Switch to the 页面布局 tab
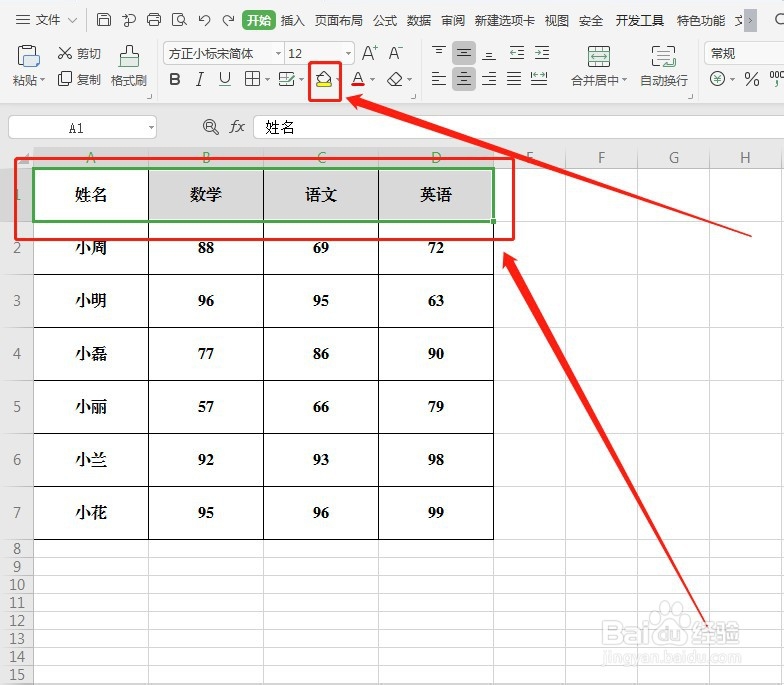The image size is (784, 685). pyautogui.click(x=338, y=20)
